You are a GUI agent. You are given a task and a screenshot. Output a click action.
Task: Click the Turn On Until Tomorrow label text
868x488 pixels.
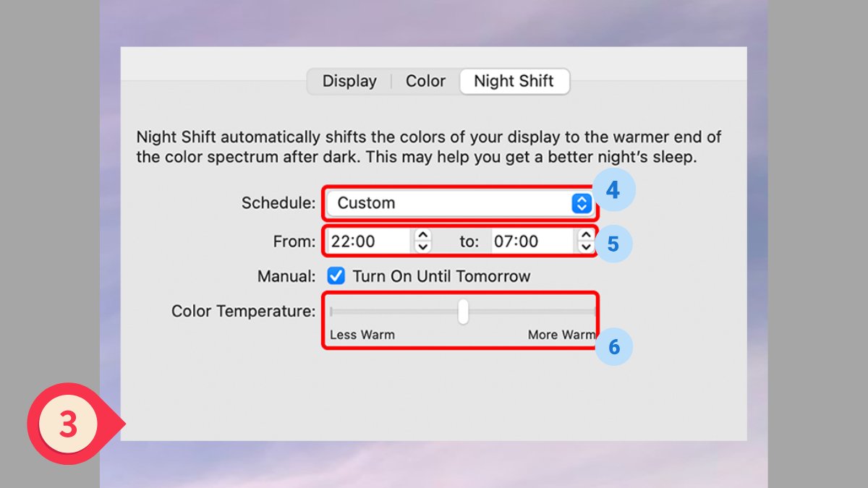(x=442, y=276)
